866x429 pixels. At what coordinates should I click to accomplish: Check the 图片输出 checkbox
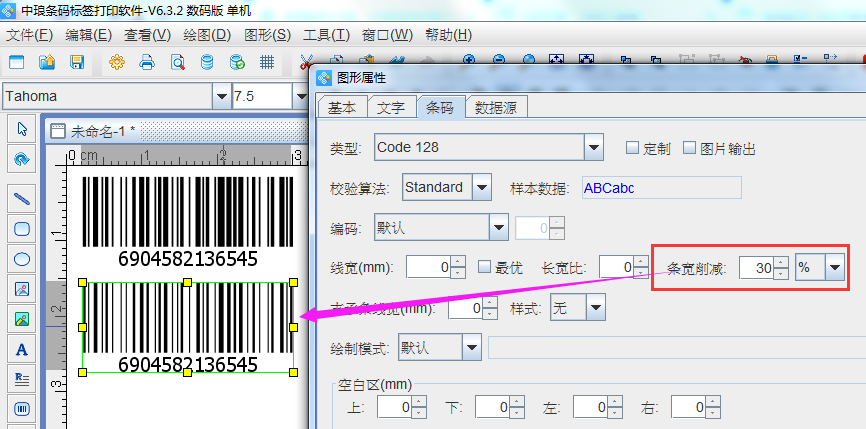point(689,148)
